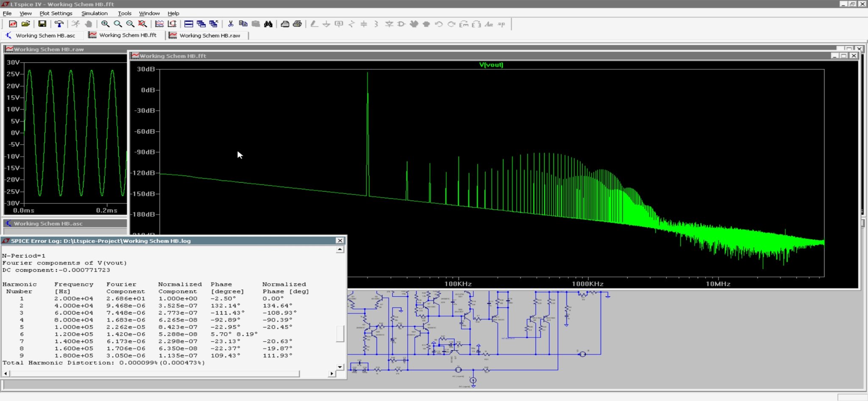Click Zoom Full Extents crossed magnifier
This screenshot has height=401, width=868.
coord(142,24)
